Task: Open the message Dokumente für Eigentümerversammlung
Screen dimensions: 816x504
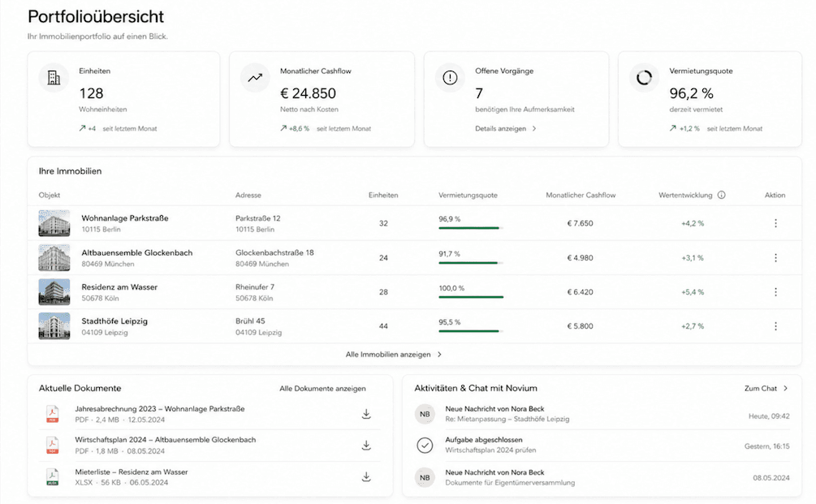Action: pyautogui.click(x=510, y=483)
